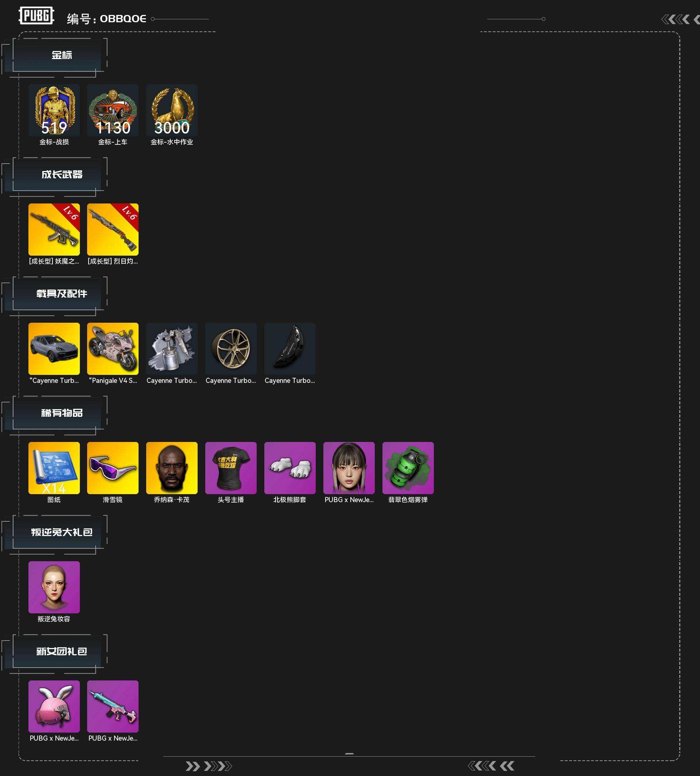The width and height of the screenshot is (700, 776).
Task: Click the Cayenne Turbo spray gun paint item
Action: click(x=172, y=349)
